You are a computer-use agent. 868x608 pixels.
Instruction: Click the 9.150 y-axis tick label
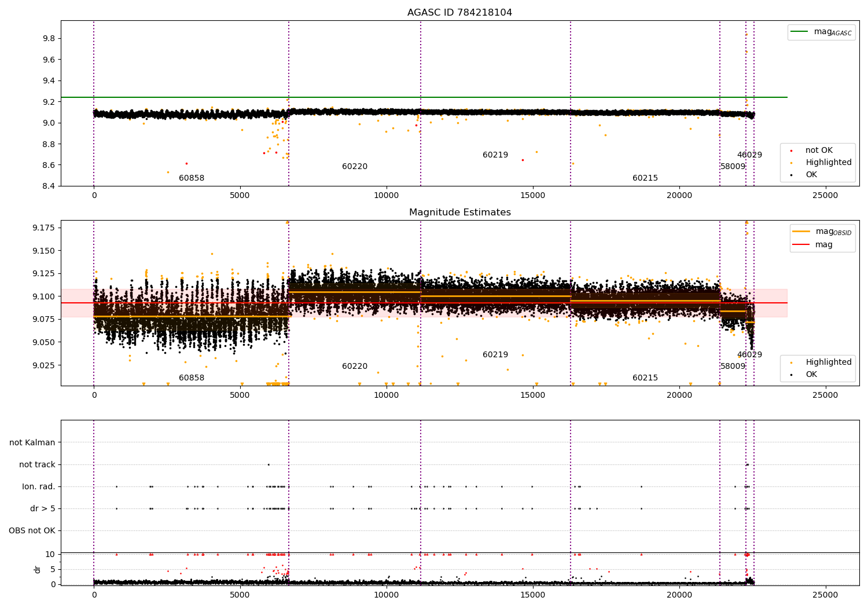[x=44, y=251]
